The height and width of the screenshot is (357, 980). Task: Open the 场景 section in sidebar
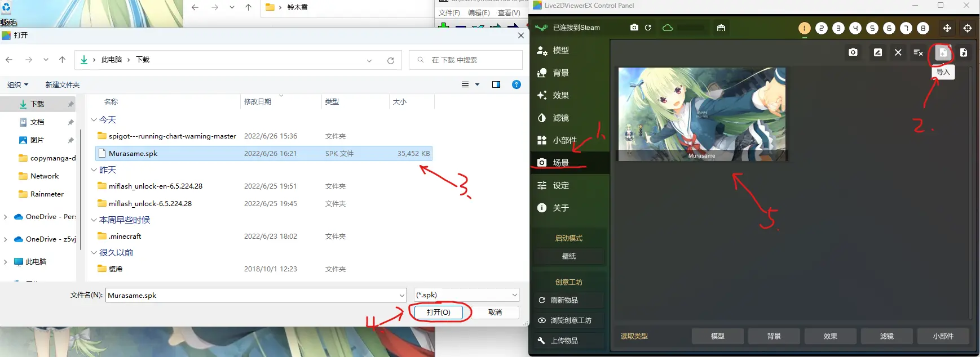point(560,163)
